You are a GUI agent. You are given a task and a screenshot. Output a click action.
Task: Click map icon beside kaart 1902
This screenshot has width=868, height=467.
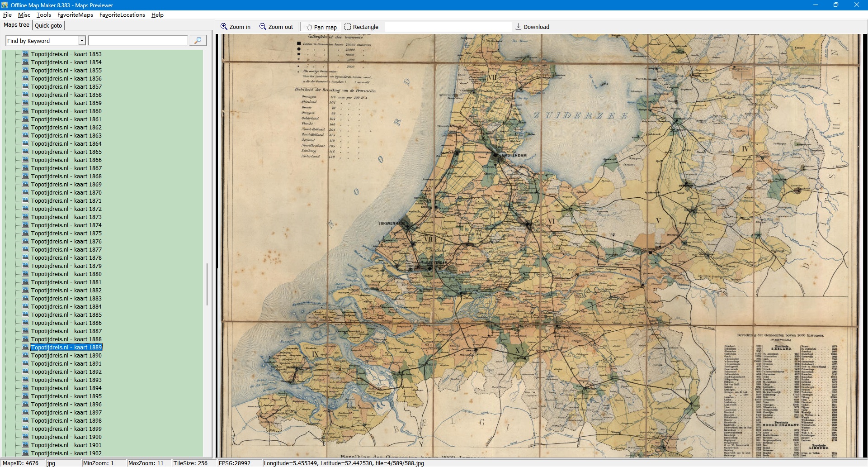[25, 453]
